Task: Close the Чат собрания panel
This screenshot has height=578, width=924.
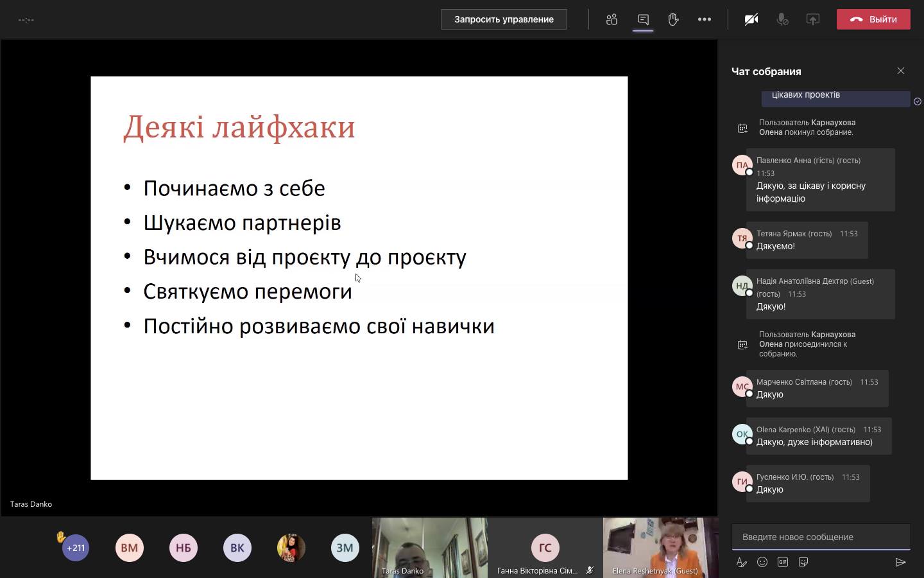Action: [901, 71]
